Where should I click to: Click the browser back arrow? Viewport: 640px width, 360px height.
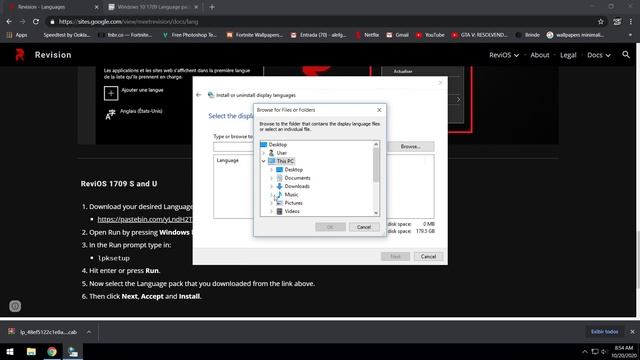(9, 22)
